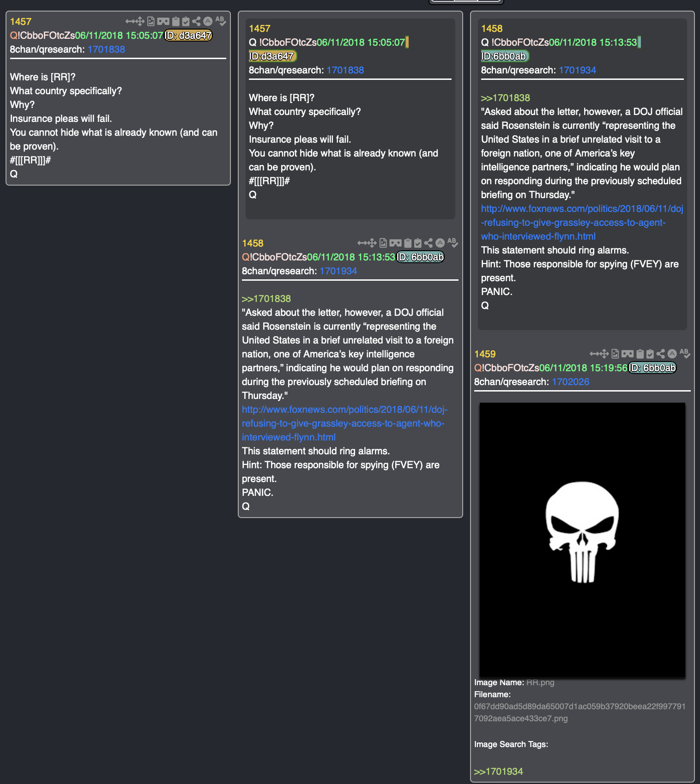Click the long hash filename under Filename:
700x784 pixels.
579,712
